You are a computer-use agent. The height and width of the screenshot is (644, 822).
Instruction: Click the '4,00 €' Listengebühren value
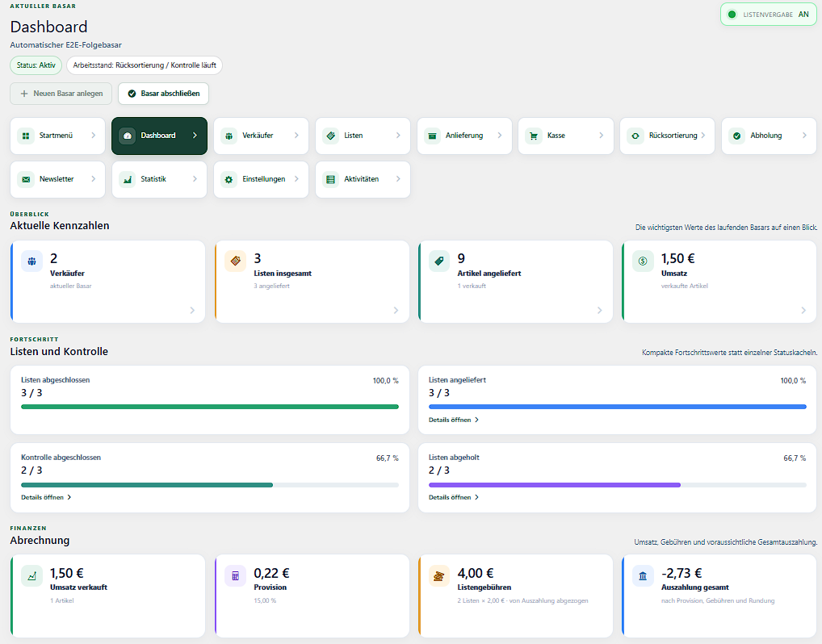[476, 573]
